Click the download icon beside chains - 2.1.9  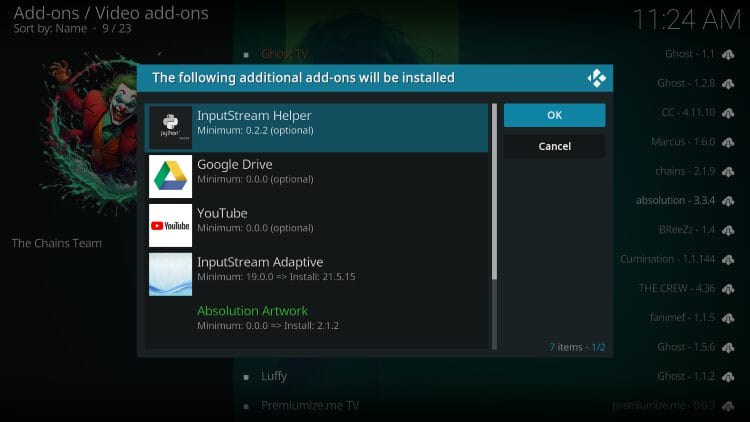pos(728,172)
